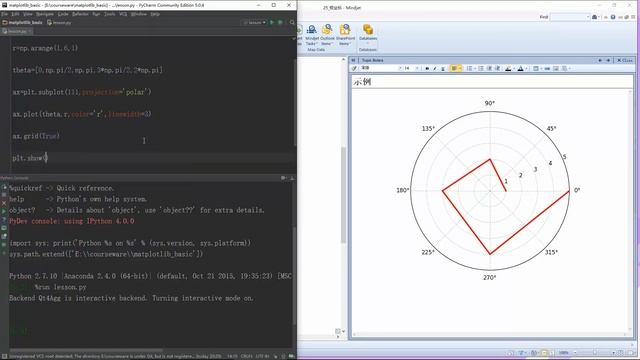
Task: Click the Mindjet help icon
Action: coord(613,17)
